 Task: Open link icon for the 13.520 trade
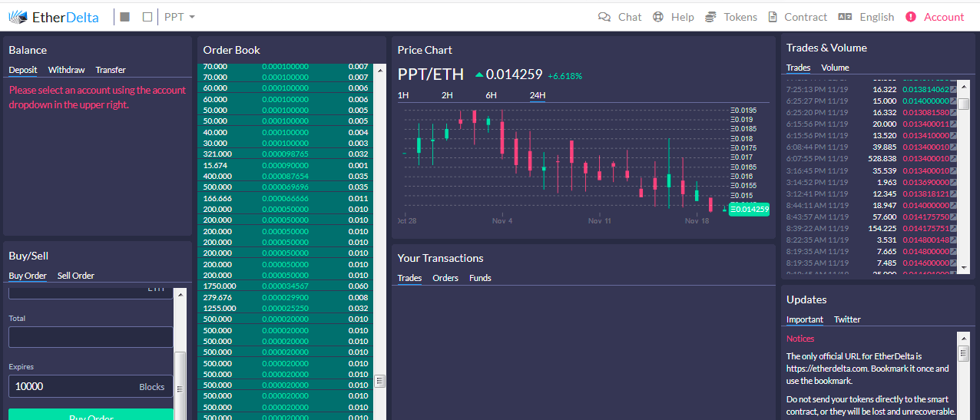coord(953,135)
